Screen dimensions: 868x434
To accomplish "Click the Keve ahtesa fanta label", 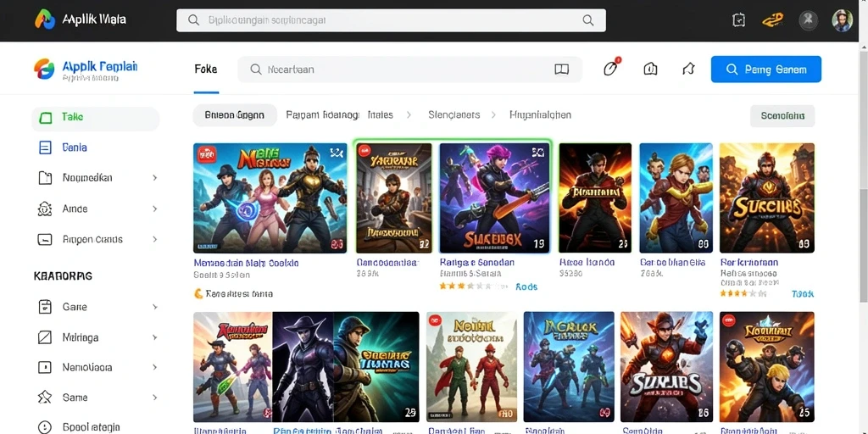I will coord(239,294).
